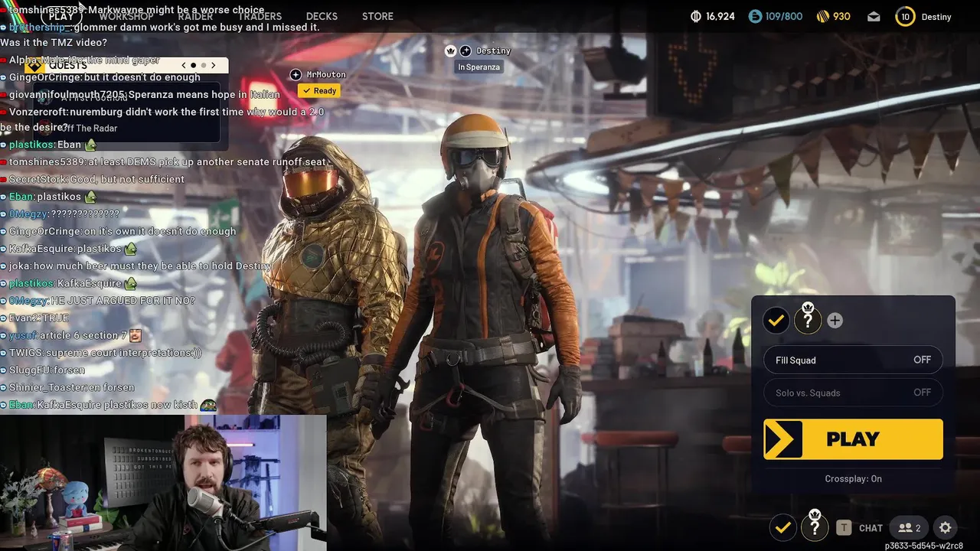Open the squad members icon showing 2
980x551 pixels.
coord(910,527)
